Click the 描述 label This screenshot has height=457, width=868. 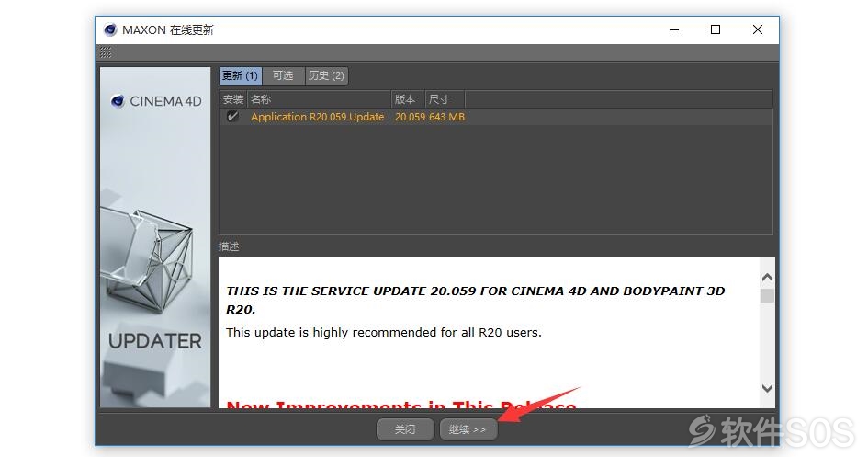(229, 246)
